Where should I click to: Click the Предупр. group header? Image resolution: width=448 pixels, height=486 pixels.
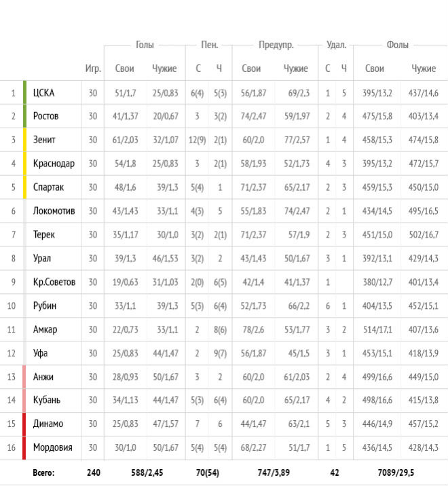point(276,45)
